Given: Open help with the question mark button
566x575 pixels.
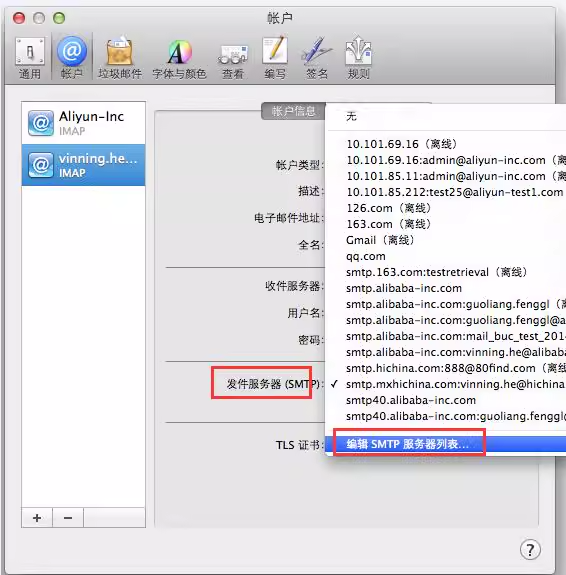Looking at the screenshot, I should (530, 549).
